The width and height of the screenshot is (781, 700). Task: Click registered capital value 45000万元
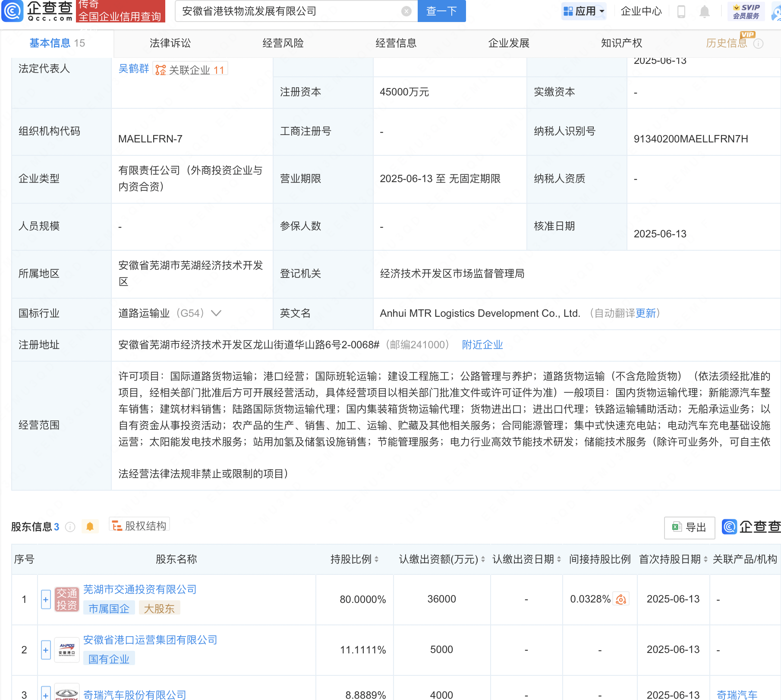point(404,92)
